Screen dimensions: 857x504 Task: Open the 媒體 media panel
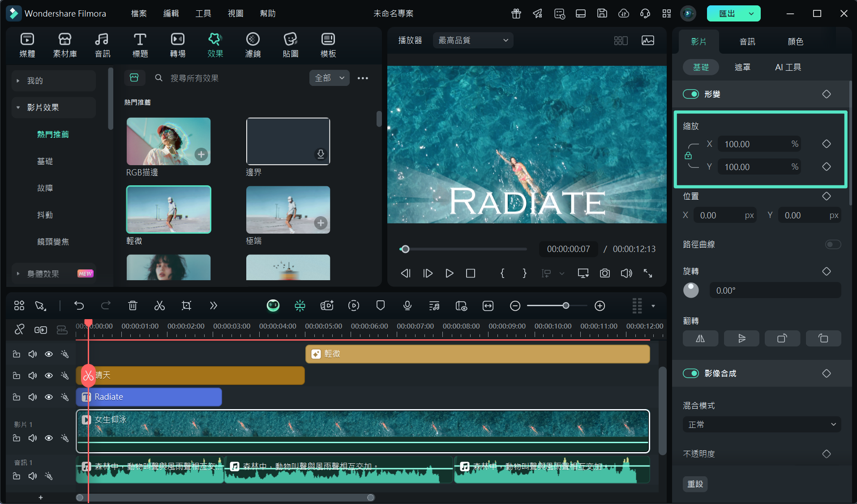pyautogui.click(x=27, y=45)
